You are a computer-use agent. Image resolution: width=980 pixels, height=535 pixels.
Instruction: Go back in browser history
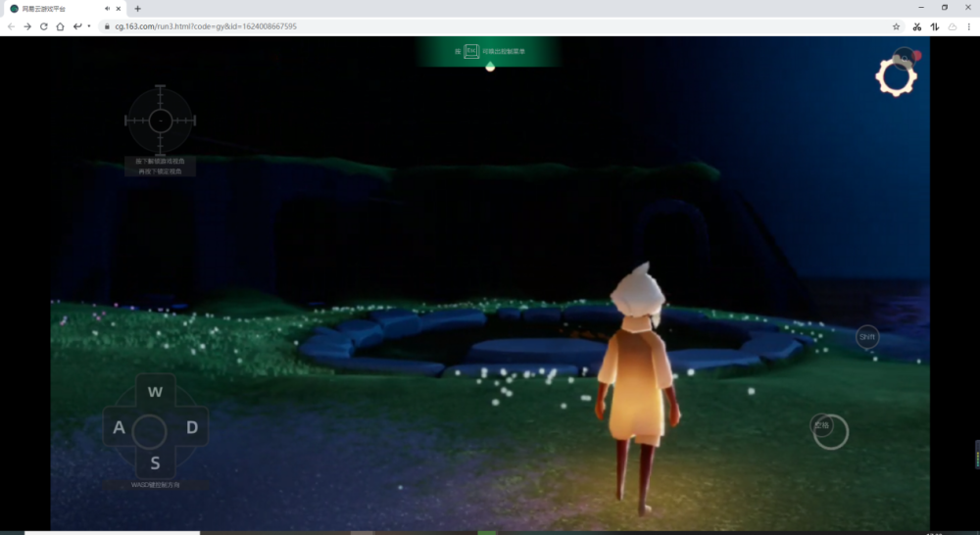point(11,26)
